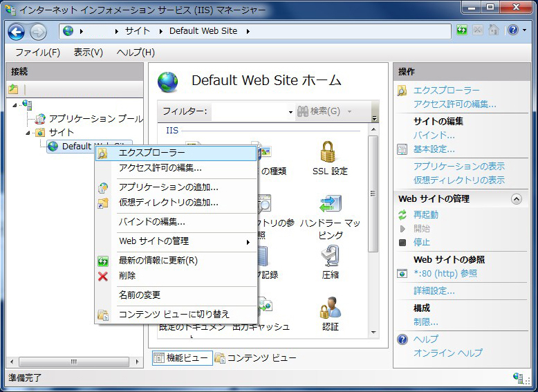Click the back navigation arrow button
This screenshot has height=392, width=538.
(x=16, y=31)
